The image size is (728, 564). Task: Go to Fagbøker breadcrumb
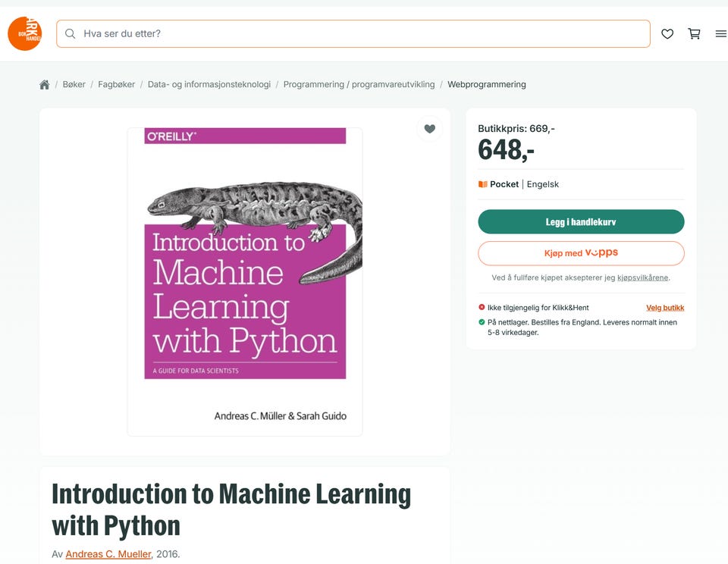point(117,84)
